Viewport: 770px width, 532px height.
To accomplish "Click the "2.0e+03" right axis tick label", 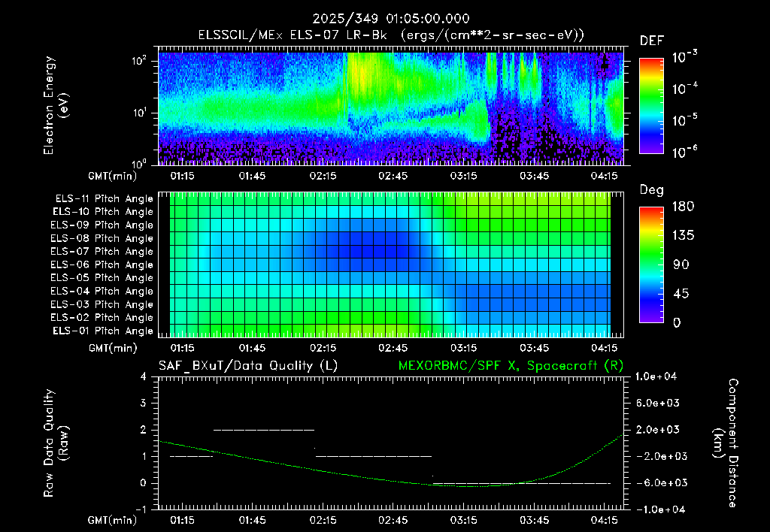I will [658, 430].
